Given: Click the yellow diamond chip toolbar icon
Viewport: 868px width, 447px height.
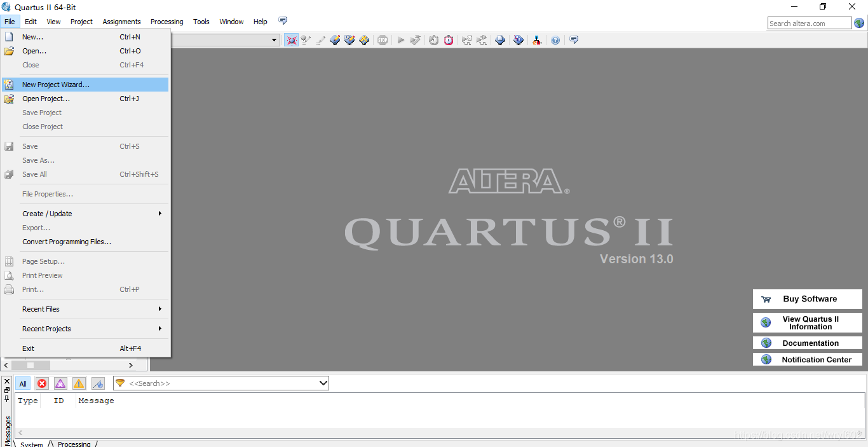Looking at the screenshot, I should [x=364, y=40].
